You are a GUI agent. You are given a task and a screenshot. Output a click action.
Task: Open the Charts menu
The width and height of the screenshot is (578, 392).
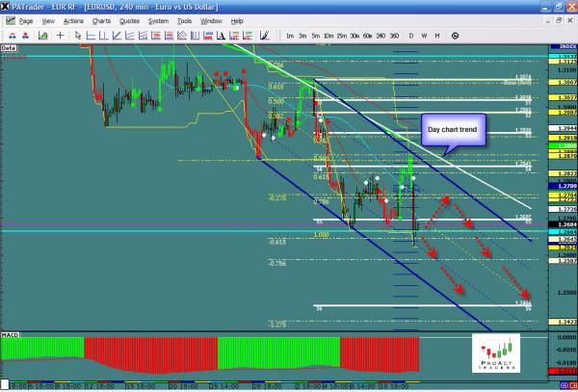point(101,20)
